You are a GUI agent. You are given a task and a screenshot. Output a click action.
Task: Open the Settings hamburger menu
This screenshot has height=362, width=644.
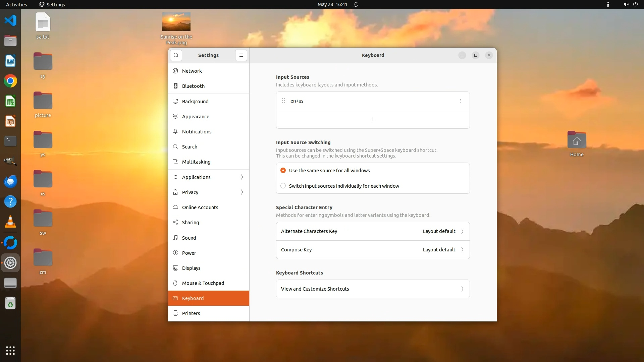click(241, 55)
